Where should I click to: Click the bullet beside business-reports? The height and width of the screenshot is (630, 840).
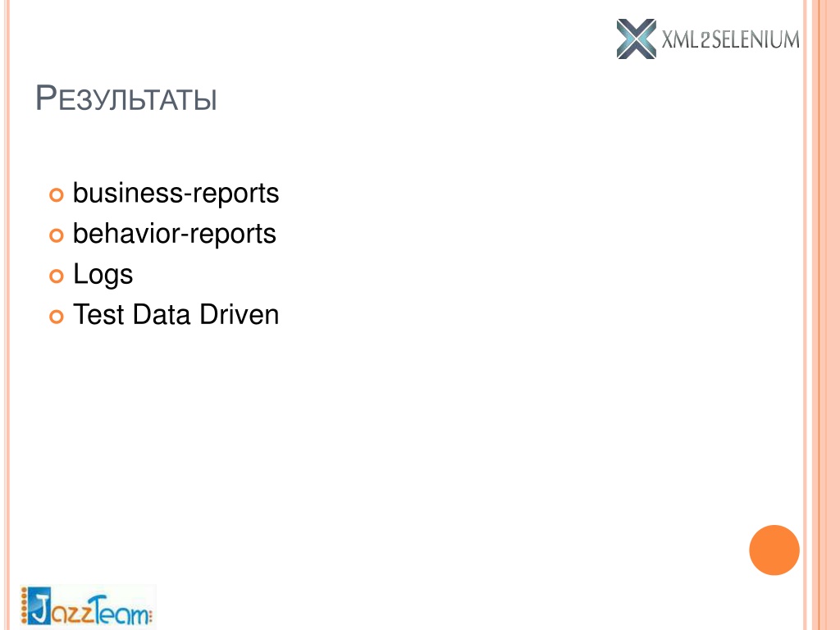pyautogui.click(x=57, y=194)
